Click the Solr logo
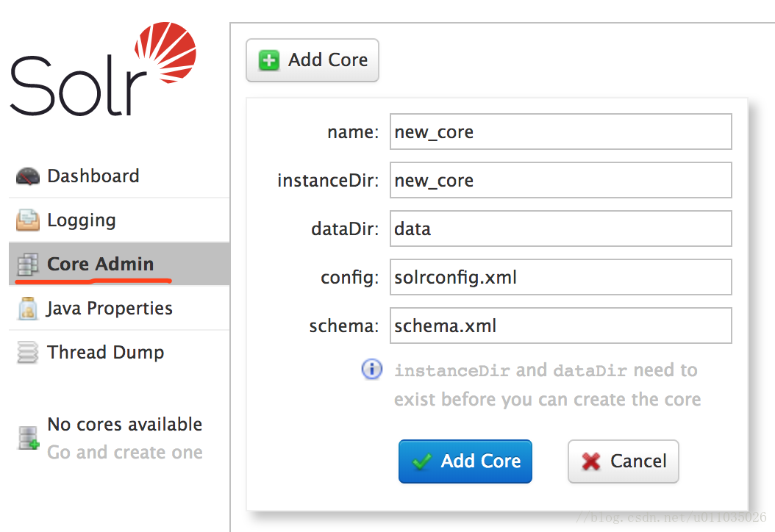 pos(103,68)
